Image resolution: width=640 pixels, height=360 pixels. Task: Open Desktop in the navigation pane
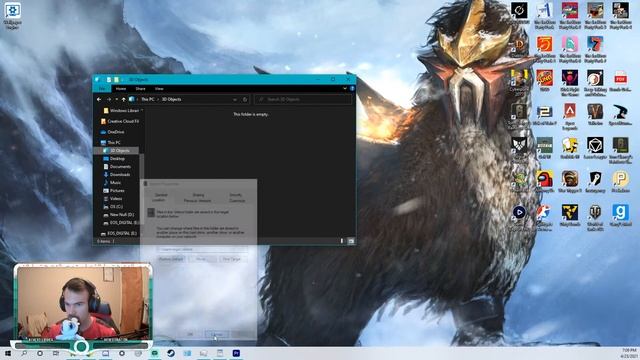point(114,158)
